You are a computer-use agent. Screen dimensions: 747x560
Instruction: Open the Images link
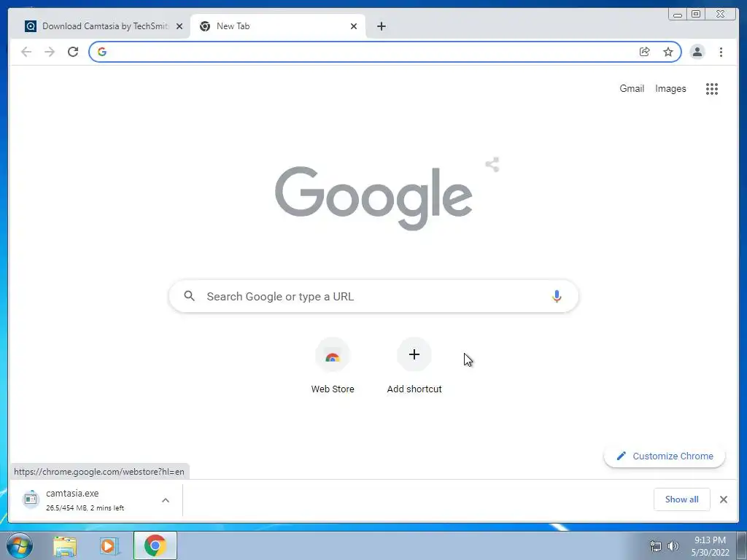pyautogui.click(x=670, y=88)
